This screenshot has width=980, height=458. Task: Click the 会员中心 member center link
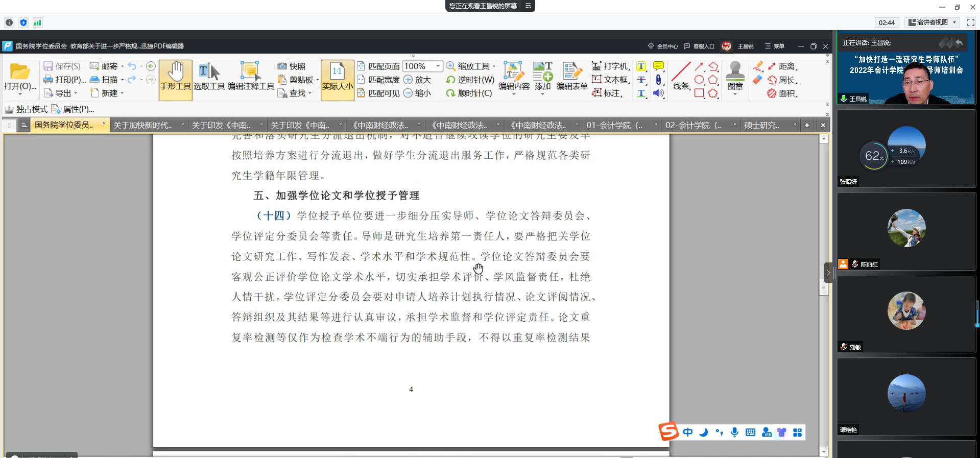[x=663, y=46]
